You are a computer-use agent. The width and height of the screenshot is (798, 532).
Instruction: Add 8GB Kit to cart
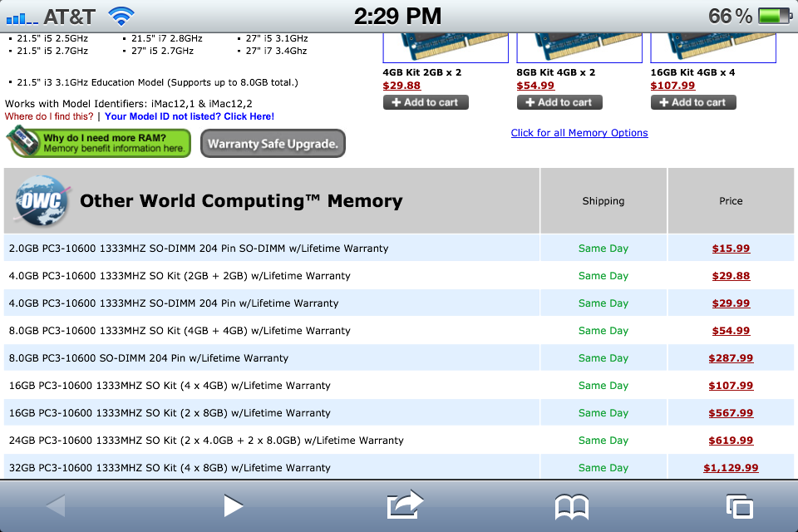(559, 102)
